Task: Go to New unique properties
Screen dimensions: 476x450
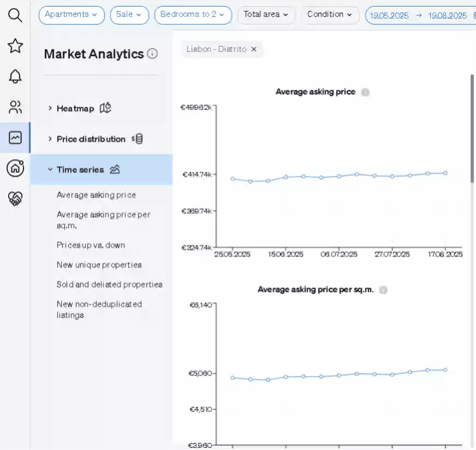Action: [99, 265]
